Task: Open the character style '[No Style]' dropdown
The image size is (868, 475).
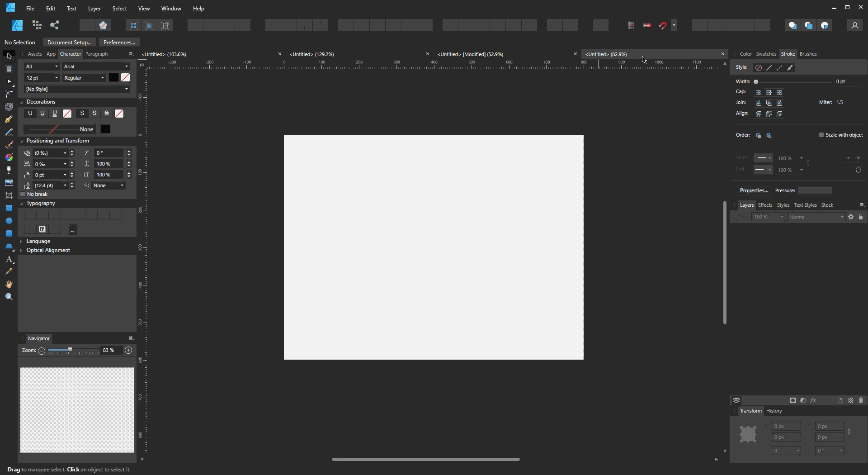Action: pyautogui.click(x=77, y=90)
